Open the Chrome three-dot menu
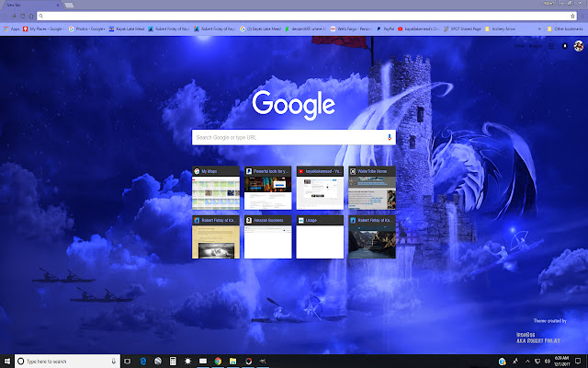Screen dimensions: 588x368 coord(582,17)
